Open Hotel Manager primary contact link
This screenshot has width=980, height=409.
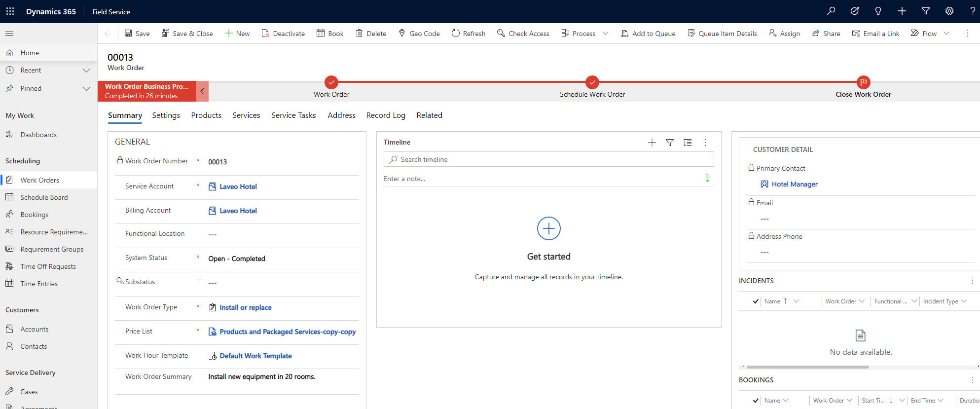[x=795, y=184]
